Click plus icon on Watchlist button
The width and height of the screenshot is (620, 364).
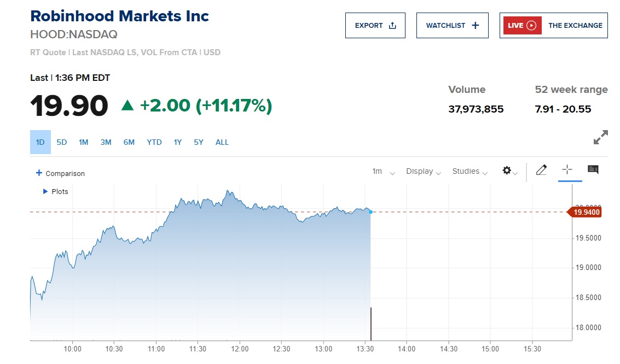(475, 26)
